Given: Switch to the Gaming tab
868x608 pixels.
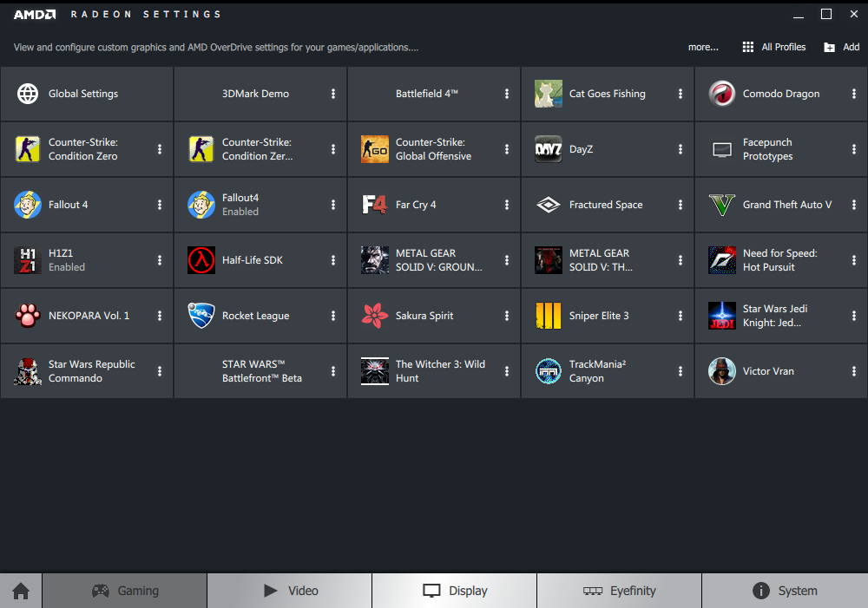Looking at the screenshot, I should (x=124, y=591).
